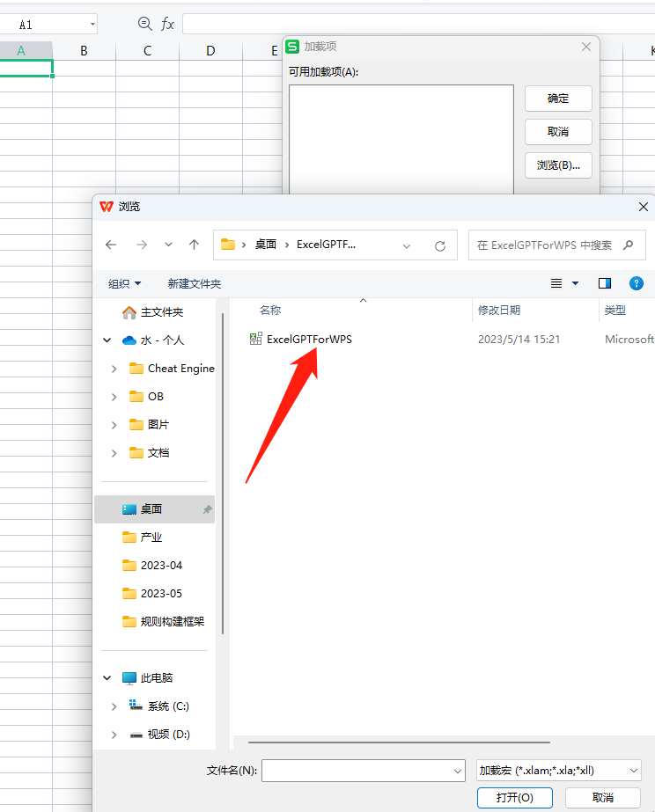The width and height of the screenshot is (655, 812).
Task: Sort files by 修改日期 column header
Action: point(499,311)
